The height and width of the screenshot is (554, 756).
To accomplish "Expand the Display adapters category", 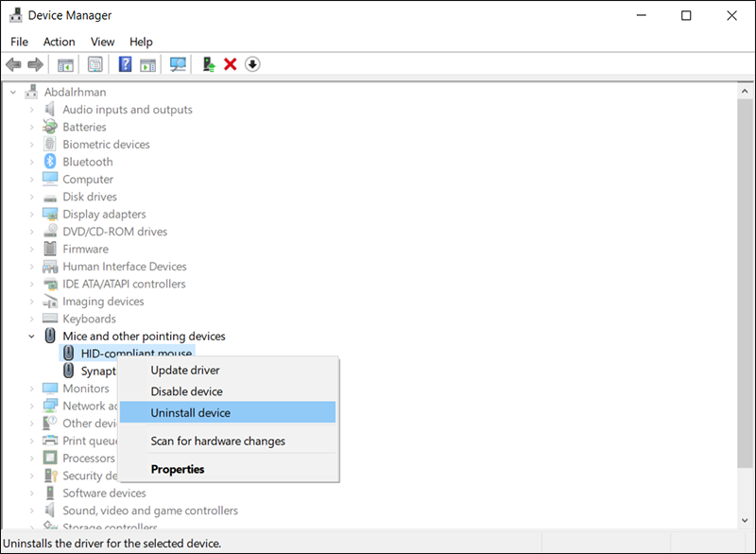I will 32,214.
